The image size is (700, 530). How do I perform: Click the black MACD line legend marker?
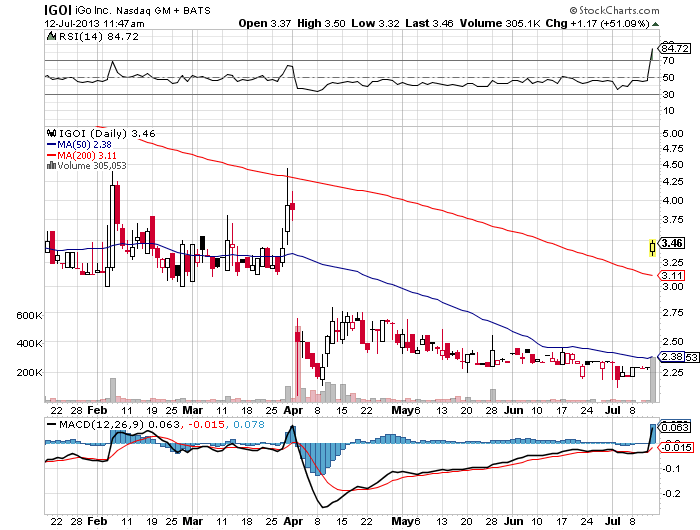pos(52,424)
